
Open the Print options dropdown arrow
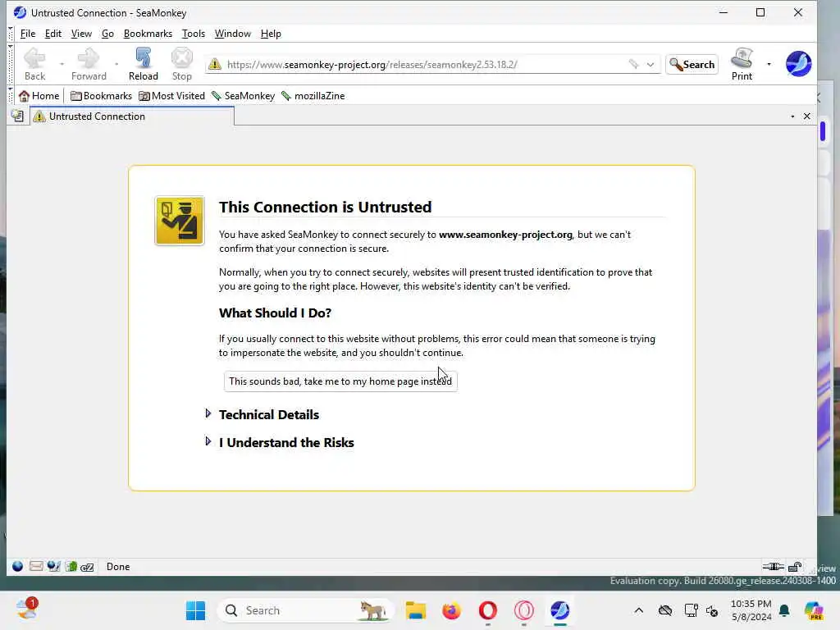769,64
